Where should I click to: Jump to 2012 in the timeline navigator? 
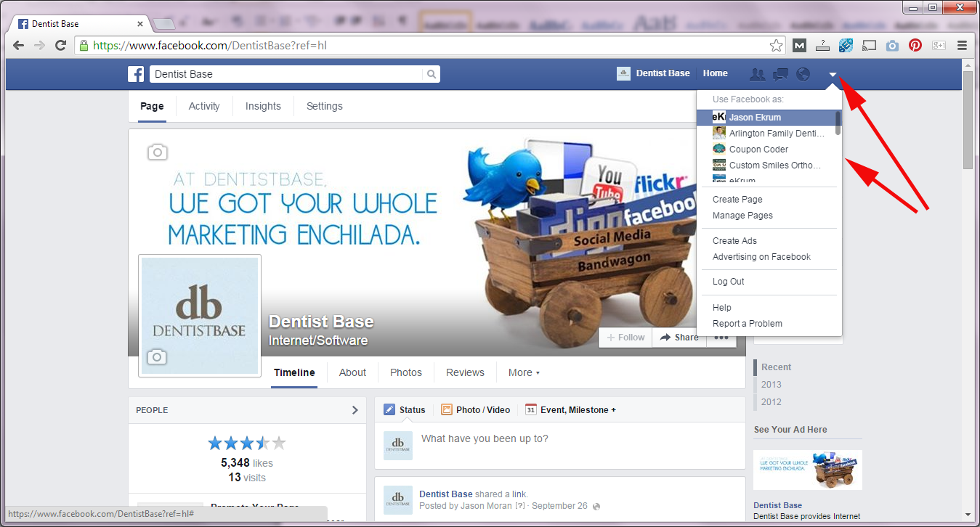(x=772, y=402)
